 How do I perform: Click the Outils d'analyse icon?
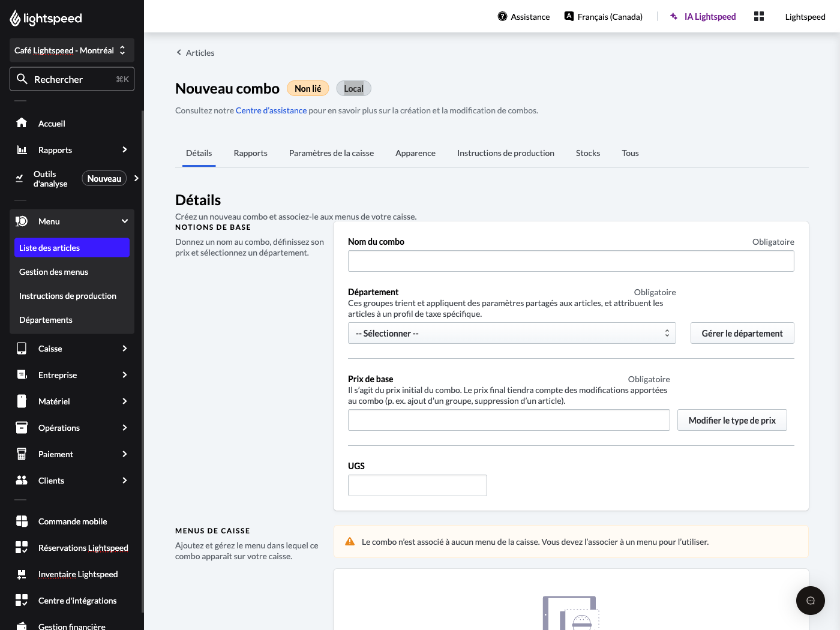click(x=19, y=178)
